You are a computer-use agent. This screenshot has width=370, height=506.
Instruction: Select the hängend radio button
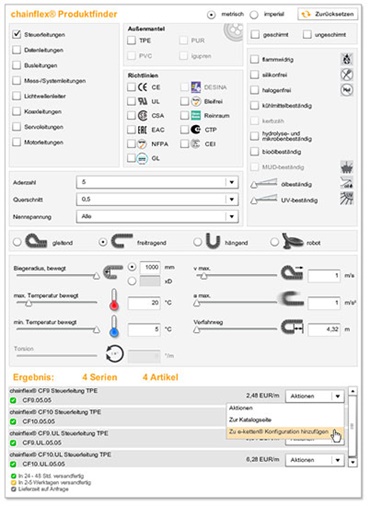click(197, 242)
